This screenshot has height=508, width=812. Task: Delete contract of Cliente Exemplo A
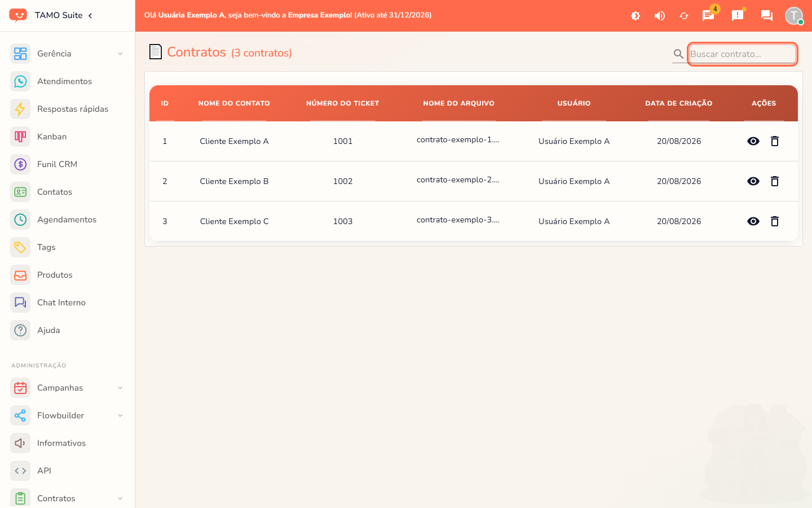pyautogui.click(x=775, y=141)
